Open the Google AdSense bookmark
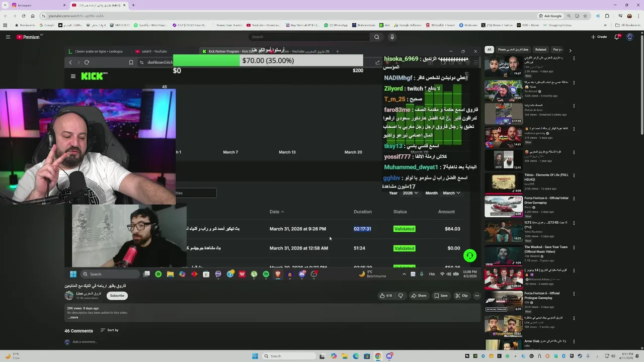This screenshot has width=644, height=362. (408, 25)
